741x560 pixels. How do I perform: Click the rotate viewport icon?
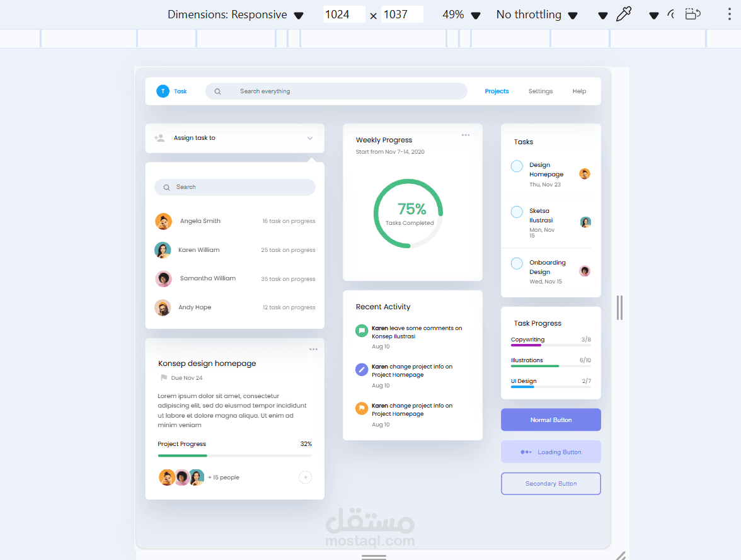692,13
